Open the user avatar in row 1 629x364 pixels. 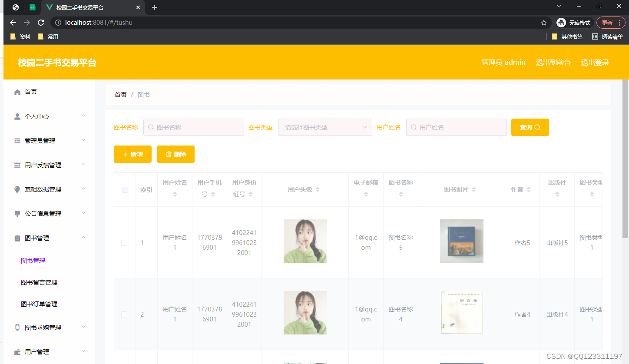pyautogui.click(x=305, y=241)
